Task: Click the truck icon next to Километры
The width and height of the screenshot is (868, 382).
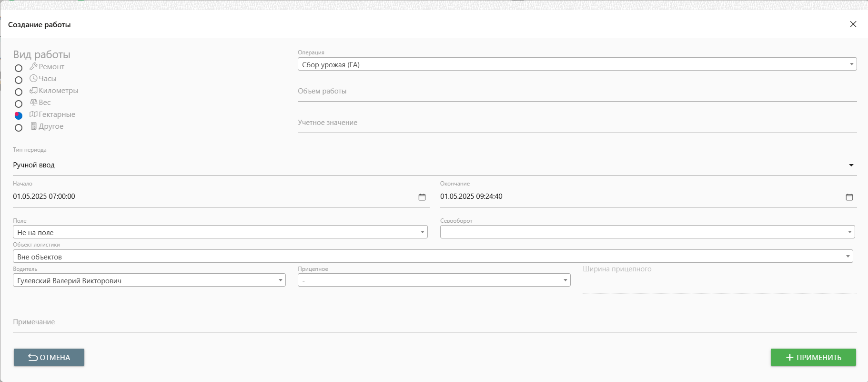Action: (33, 90)
